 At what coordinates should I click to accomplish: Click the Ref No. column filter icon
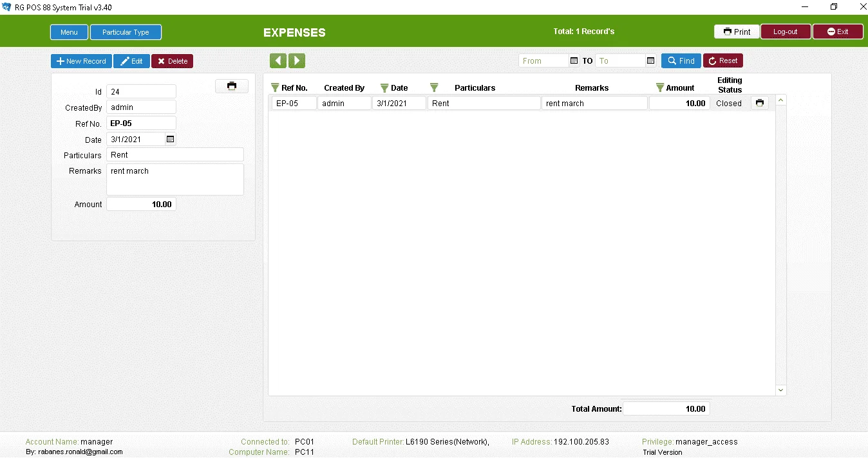point(275,87)
